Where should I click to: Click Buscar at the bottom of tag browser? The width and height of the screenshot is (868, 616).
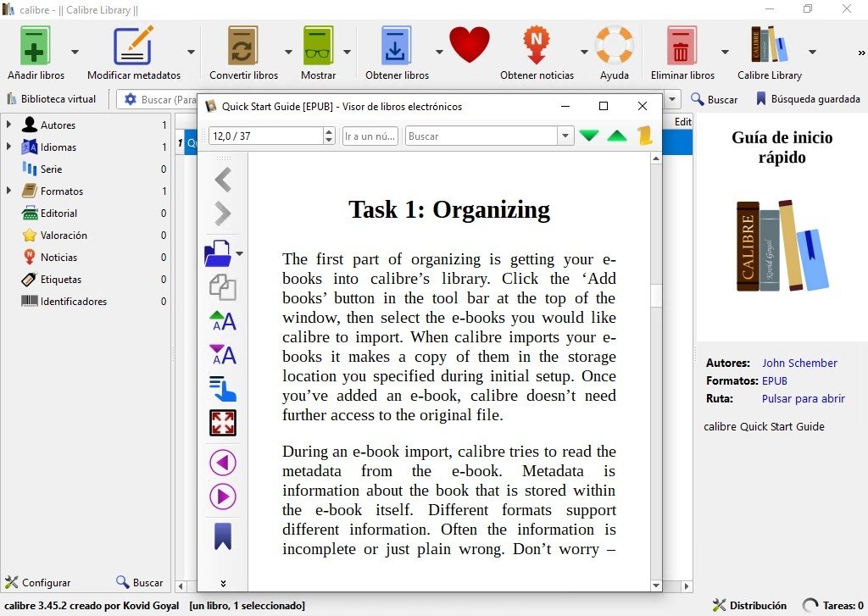pos(140,582)
